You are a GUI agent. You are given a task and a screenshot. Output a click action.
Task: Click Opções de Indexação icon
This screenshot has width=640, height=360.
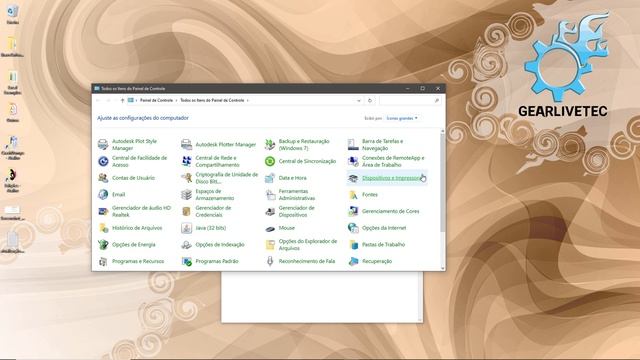click(187, 244)
